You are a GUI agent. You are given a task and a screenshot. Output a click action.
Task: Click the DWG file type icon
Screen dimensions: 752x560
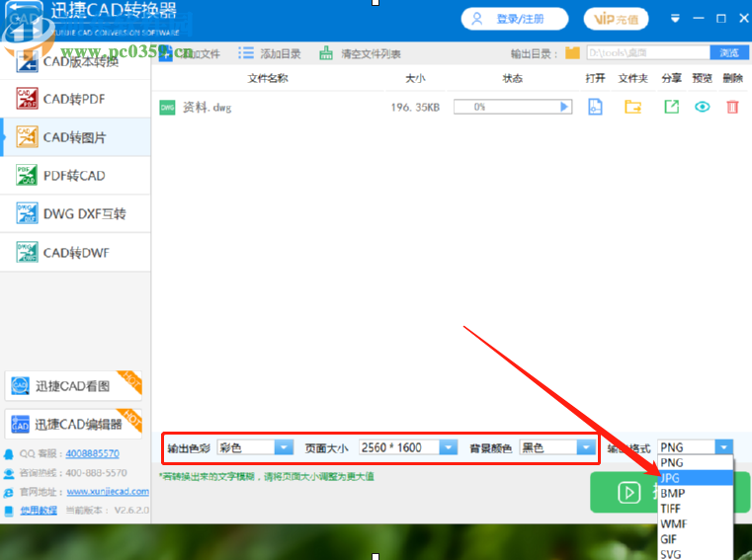(167, 108)
